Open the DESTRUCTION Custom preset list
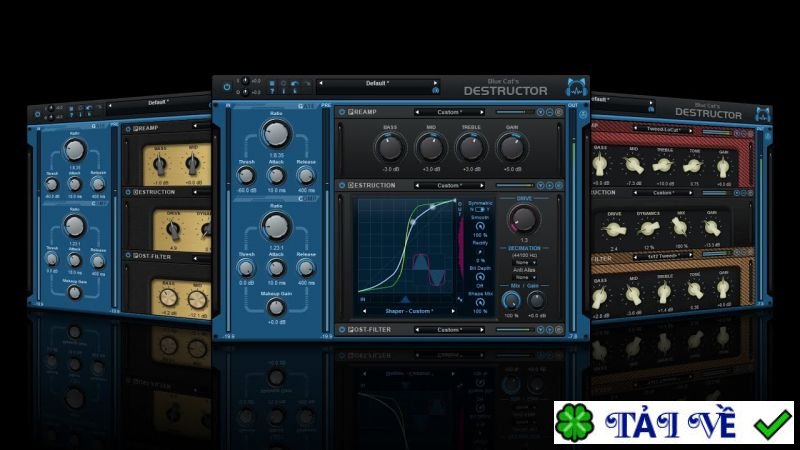Image resolution: width=800 pixels, height=450 pixels. (x=449, y=186)
